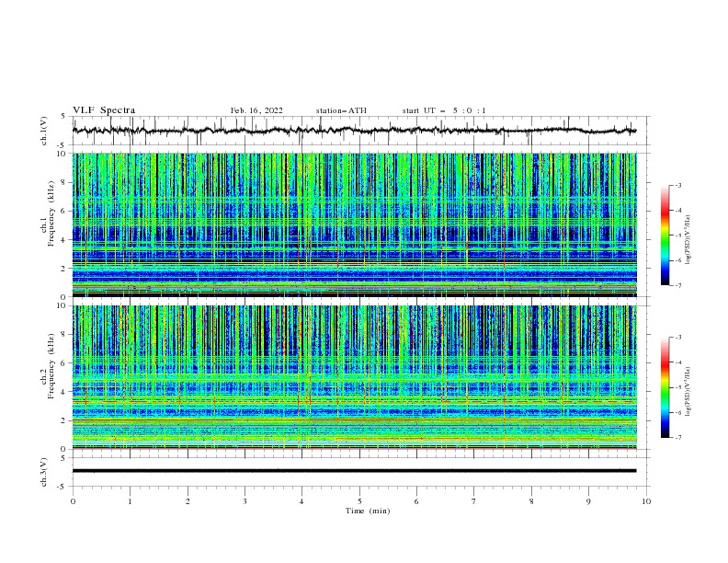This screenshot has width=728, height=563.
Task: Click the "-3" label on lower colorbar
Action: point(678,338)
